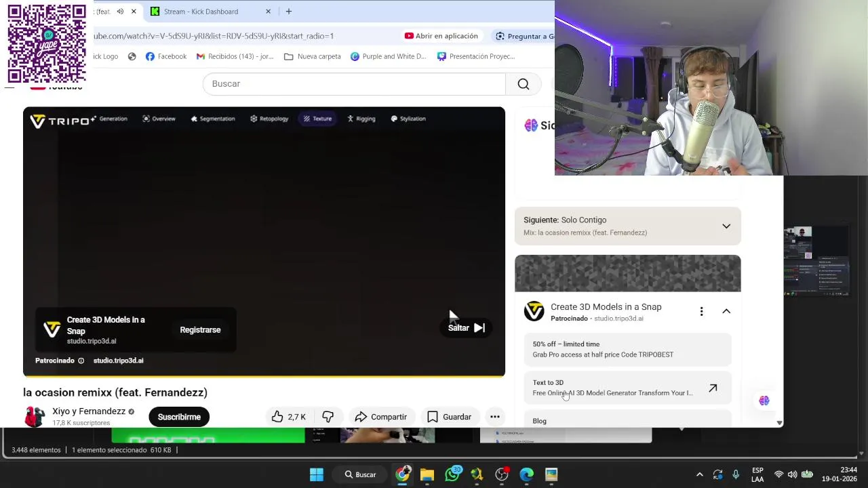868x488 pixels.
Task: Open the clock showing 23:44 19-01-2026
Action: tap(840, 474)
